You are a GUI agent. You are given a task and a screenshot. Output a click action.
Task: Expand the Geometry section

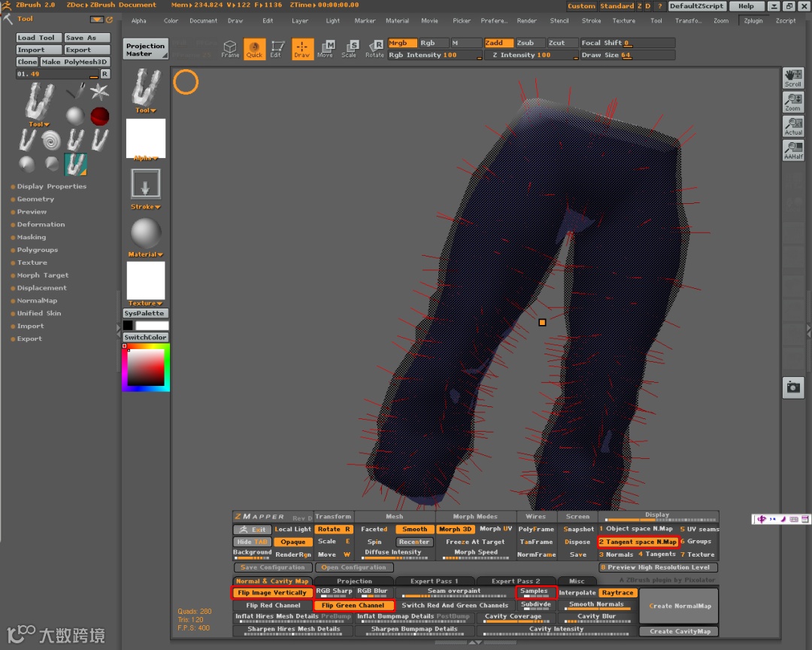pyautogui.click(x=35, y=199)
